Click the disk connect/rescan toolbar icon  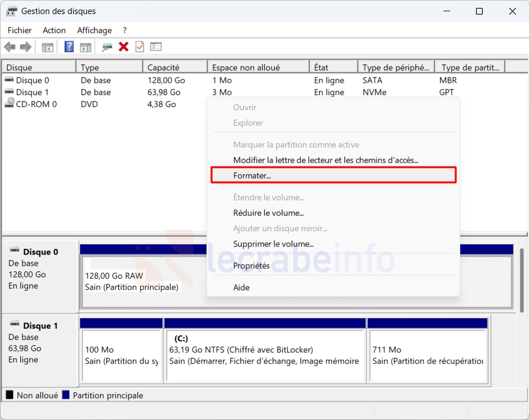coord(106,47)
